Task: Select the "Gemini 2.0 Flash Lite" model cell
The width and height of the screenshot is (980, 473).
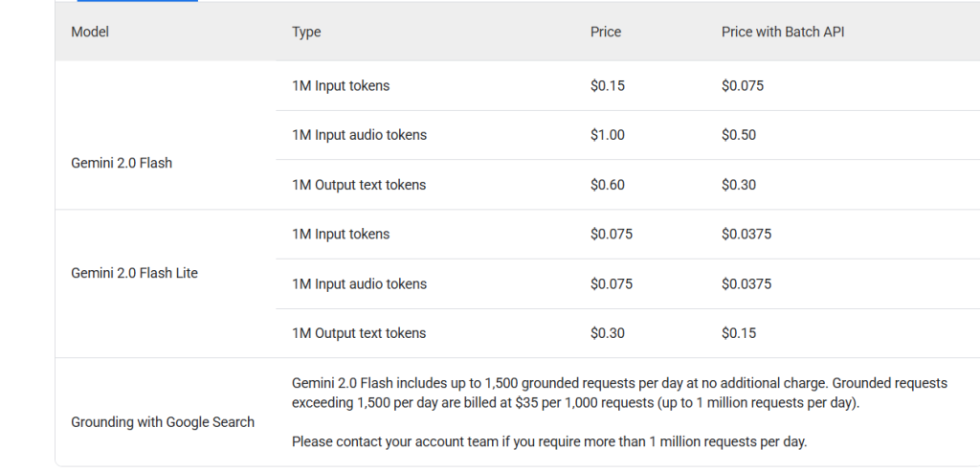Action: pyautogui.click(x=134, y=274)
